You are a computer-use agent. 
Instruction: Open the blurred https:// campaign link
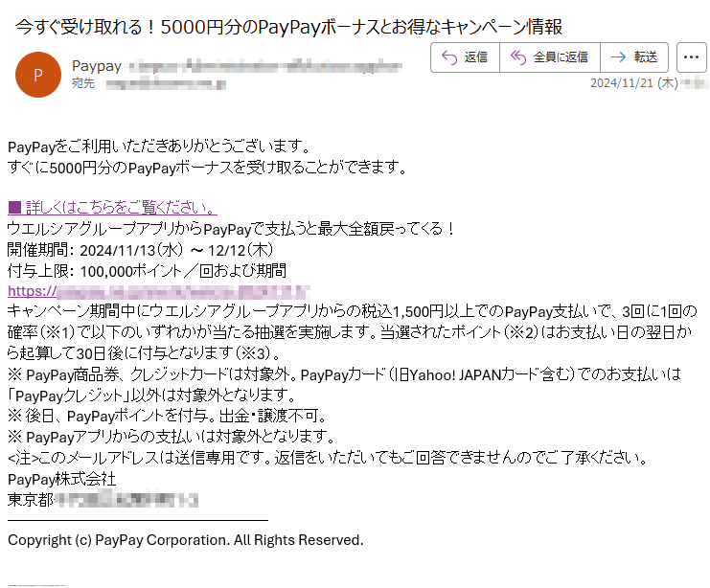(x=159, y=291)
